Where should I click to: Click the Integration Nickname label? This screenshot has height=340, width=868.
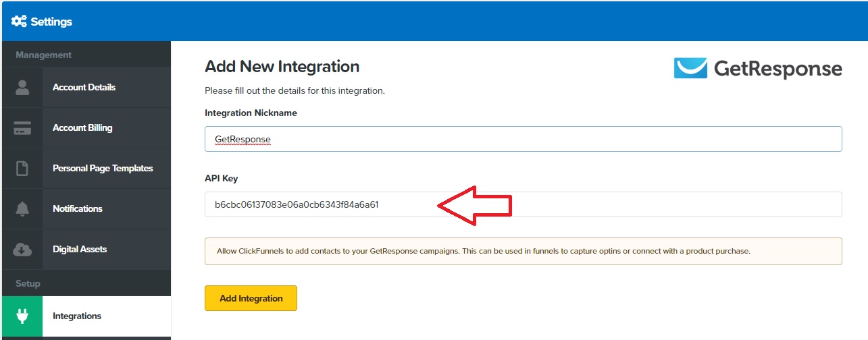coord(251,113)
